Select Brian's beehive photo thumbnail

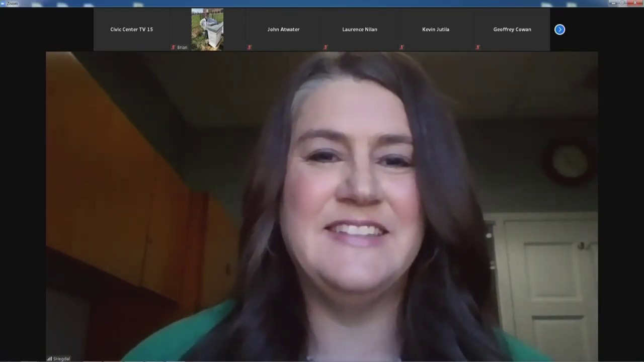tap(207, 29)
